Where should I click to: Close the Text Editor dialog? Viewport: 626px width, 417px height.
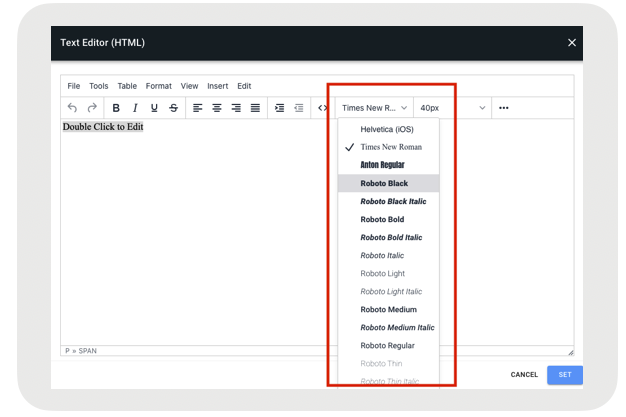tap(572, 43)
